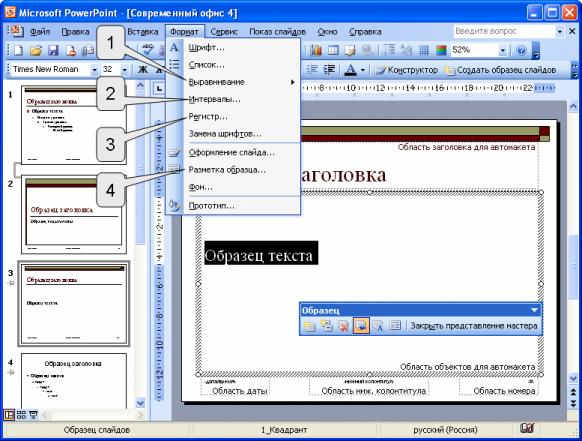Click 'Закрыть представление мастера' button
582x441 pixels.
[x=474, y=326]
